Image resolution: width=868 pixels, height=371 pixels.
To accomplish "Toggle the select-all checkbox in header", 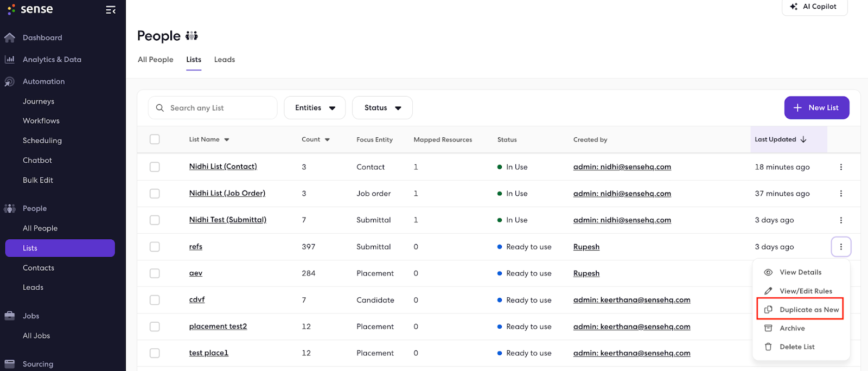I will [155, 139].
